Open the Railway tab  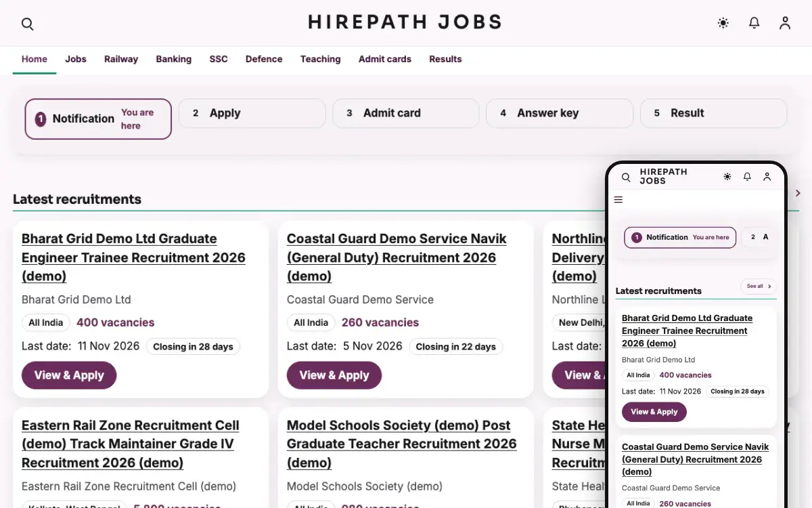(121, 59)
